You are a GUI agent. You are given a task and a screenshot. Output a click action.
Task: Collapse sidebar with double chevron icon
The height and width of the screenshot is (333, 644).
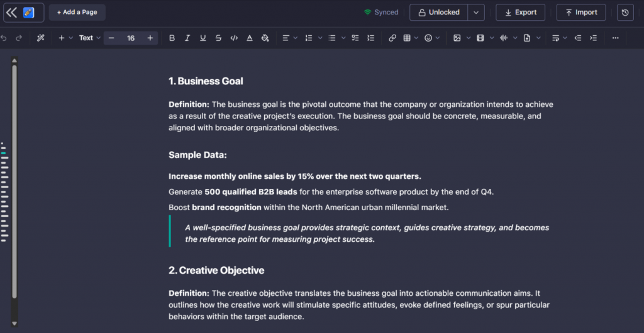[x=11, y=13]
